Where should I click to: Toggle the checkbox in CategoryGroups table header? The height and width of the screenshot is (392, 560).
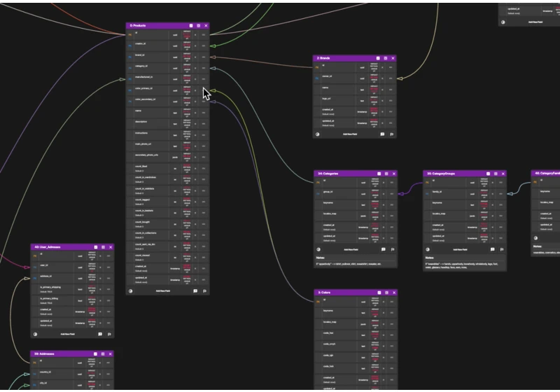488,174
